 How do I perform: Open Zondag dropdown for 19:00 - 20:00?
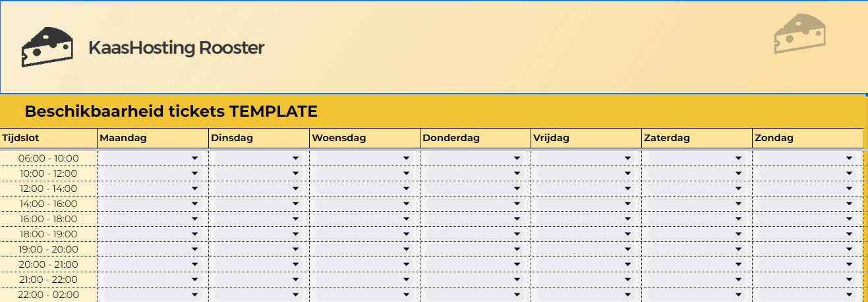850,249
